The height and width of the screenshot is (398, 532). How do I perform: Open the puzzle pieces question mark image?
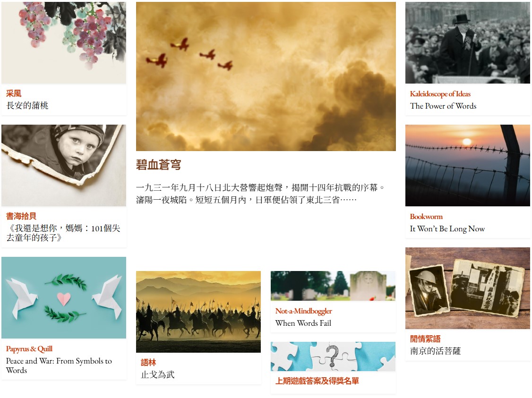[333, 356]
